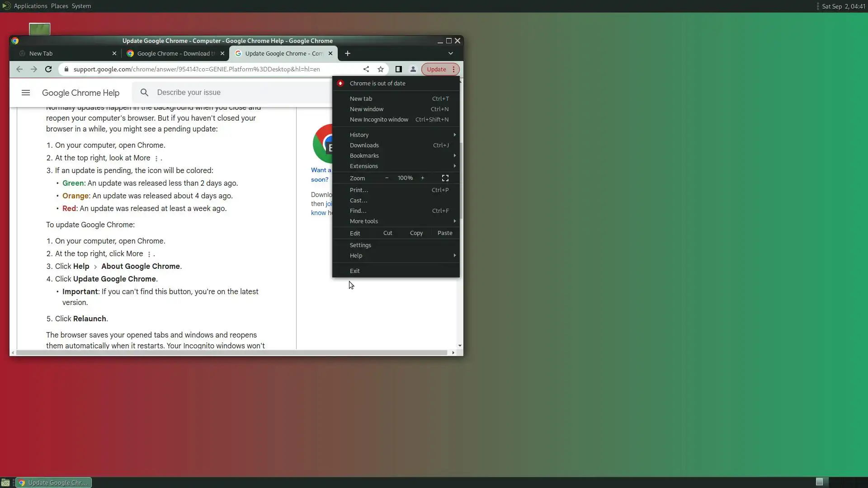The height and width of the screenshot is (488, 868).
Task: Open a new tab with the plus icon
Action: coord(347,53)
